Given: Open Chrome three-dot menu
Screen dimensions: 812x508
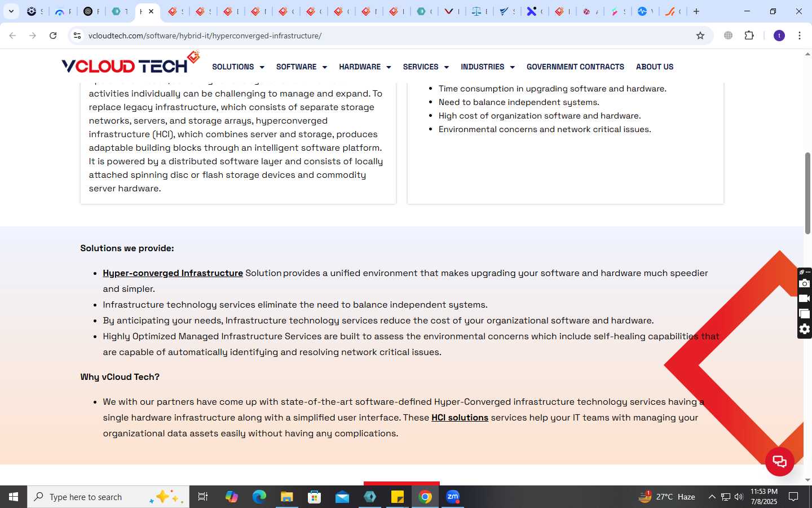Looking at the screenshot, I should (800, 36).
